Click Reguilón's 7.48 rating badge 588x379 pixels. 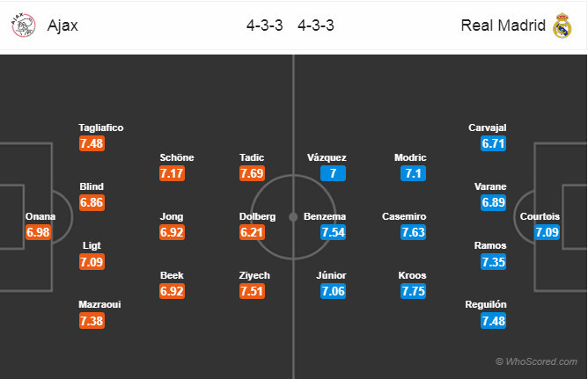pos(493,321)
